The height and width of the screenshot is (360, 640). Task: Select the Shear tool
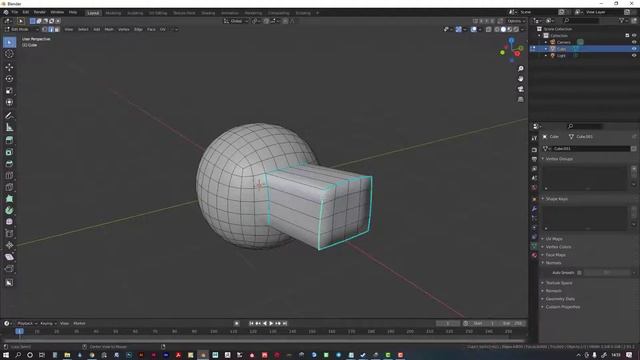pos(9,257)
